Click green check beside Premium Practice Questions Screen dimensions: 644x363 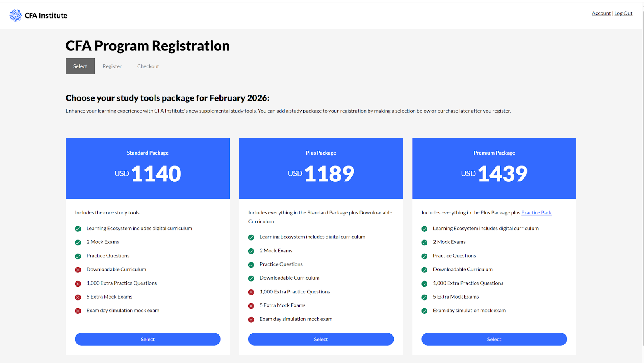click(424, 256)
